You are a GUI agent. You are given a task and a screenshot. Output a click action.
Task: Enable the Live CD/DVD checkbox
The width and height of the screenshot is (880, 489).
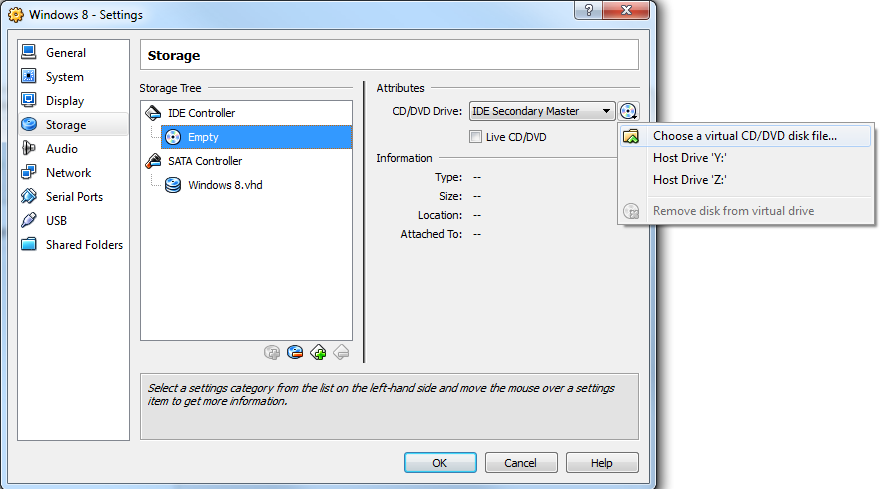pos(476,137)
